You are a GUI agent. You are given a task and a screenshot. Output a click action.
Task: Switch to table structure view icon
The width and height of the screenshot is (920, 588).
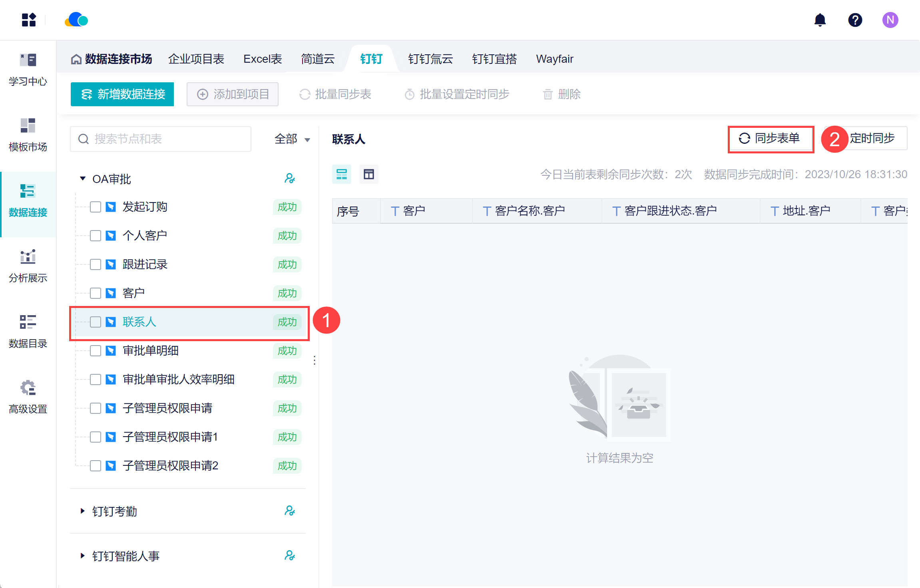pyautogui.click(x=368, y=174)
